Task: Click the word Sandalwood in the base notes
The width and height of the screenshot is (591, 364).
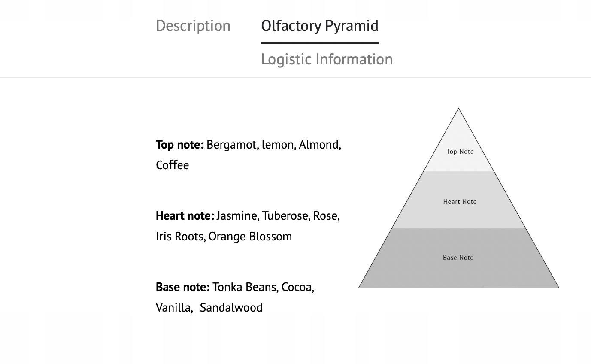Action: pos(231,308)
